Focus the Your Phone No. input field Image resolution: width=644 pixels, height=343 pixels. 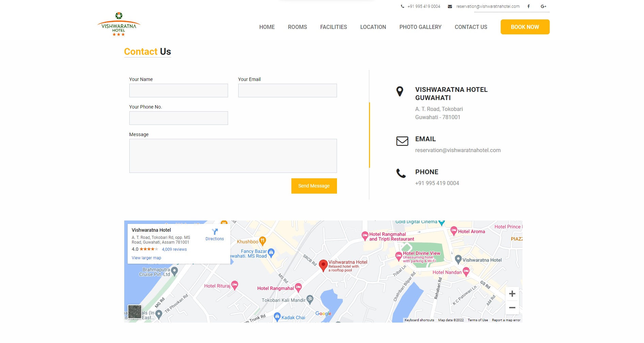tap(179, 118)
